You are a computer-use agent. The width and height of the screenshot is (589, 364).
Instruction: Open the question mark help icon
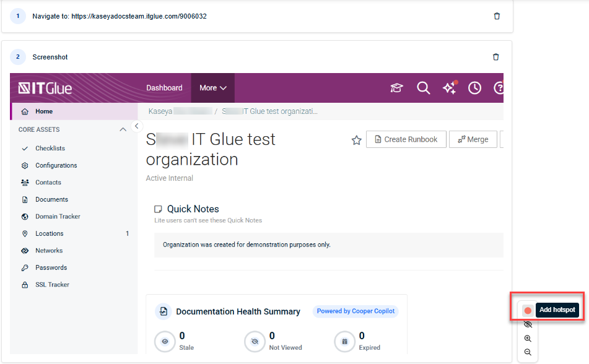(499, 88)
